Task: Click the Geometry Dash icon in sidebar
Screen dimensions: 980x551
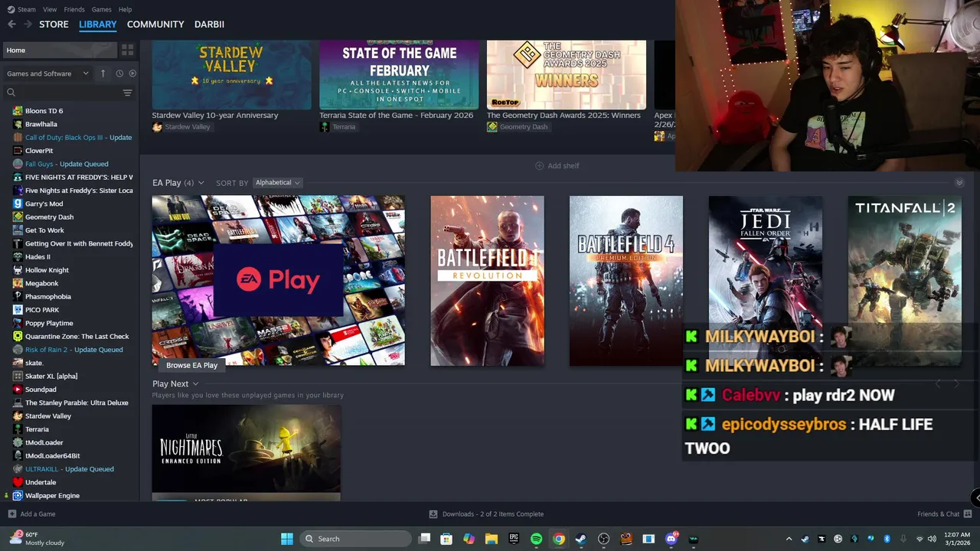Action: 18,217
